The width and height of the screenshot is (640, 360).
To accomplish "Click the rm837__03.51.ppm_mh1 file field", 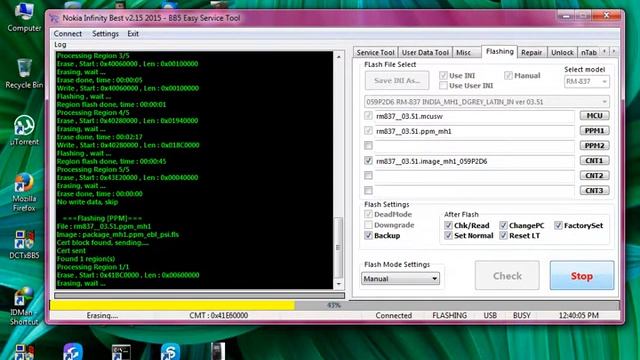I will (x=474, y=131).
